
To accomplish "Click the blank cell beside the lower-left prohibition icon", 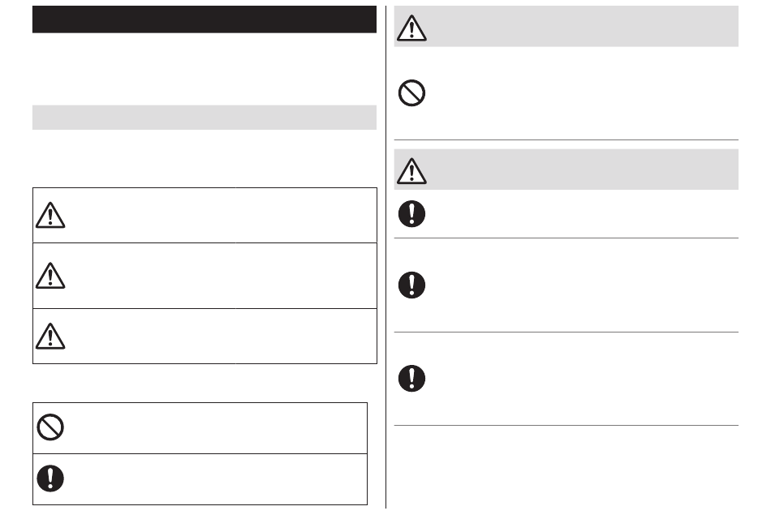I will [217, 428].
